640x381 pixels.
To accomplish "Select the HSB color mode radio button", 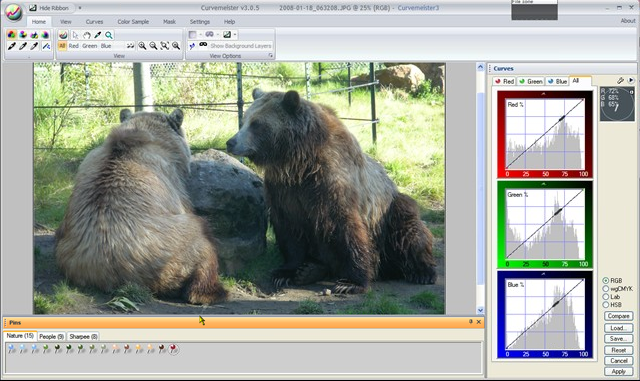I will pos(606,305).
